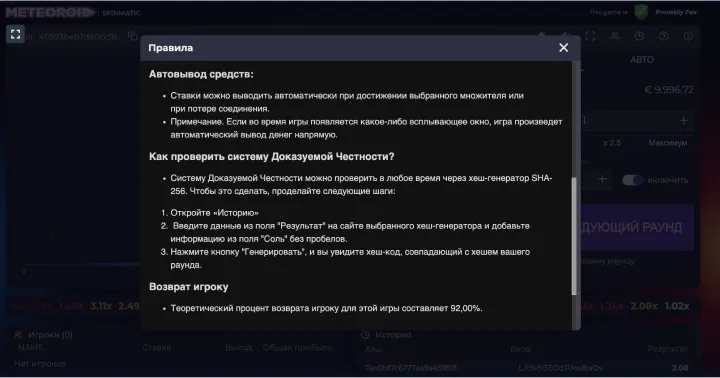Image resolution: width=720 pixels, height=378 pixels.
Task: Click the players icon beside Игроки
Action: pyautogui.click(x=18, y=335)
